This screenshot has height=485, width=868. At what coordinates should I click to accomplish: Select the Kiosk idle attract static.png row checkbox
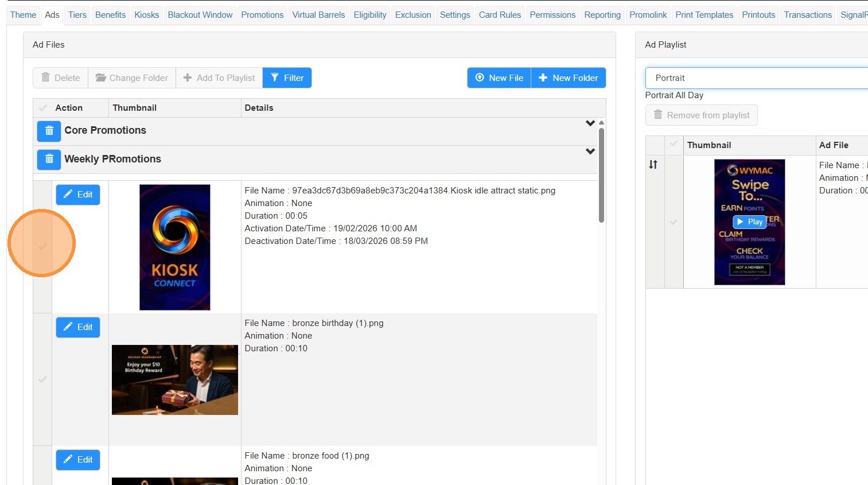click(x=42, y=247)
